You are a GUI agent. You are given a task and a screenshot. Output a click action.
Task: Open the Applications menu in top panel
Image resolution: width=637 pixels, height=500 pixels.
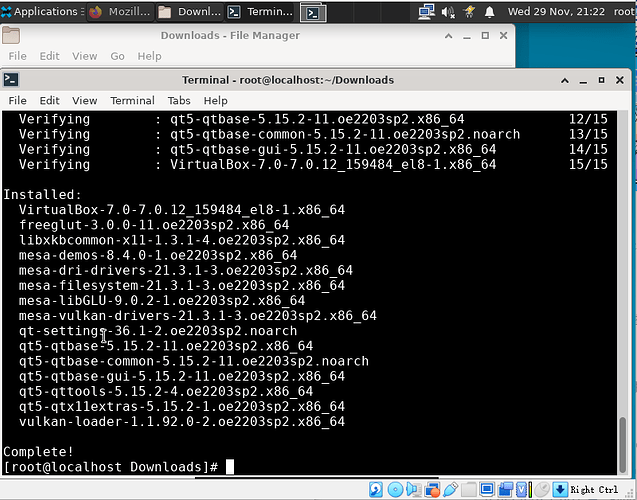(40, 12)
